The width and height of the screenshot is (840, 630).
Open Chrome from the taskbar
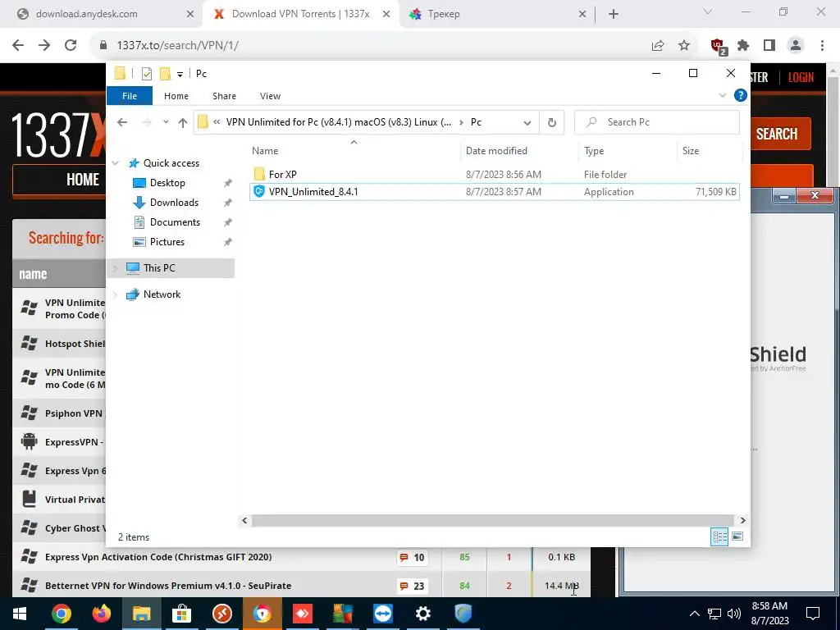pos(61,614)
